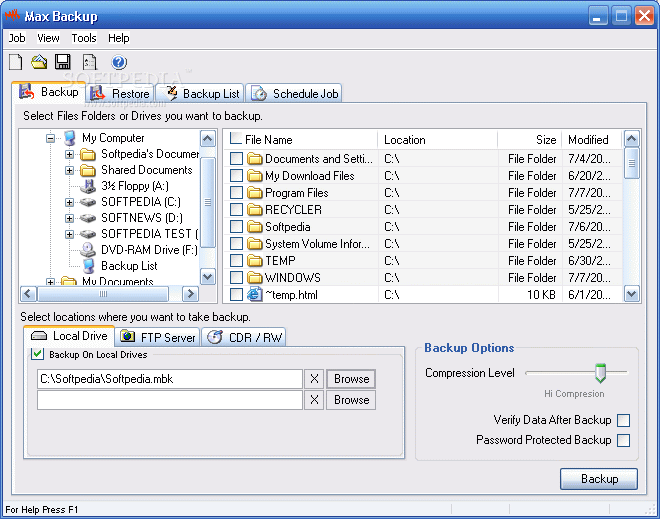660x519 pixels.
Task: Click the C:\Softpedia\Softpedia.mbk path field
Action: click(170, 379)
